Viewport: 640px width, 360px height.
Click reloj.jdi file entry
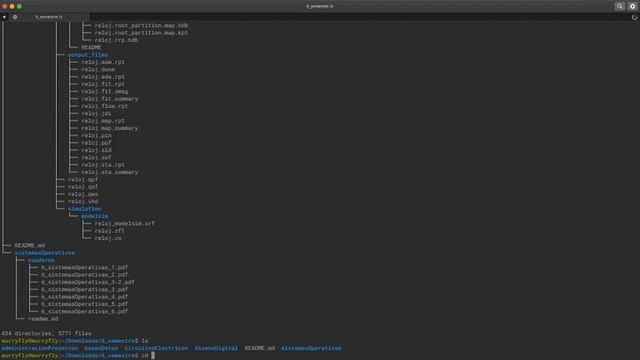pos(96,113)
